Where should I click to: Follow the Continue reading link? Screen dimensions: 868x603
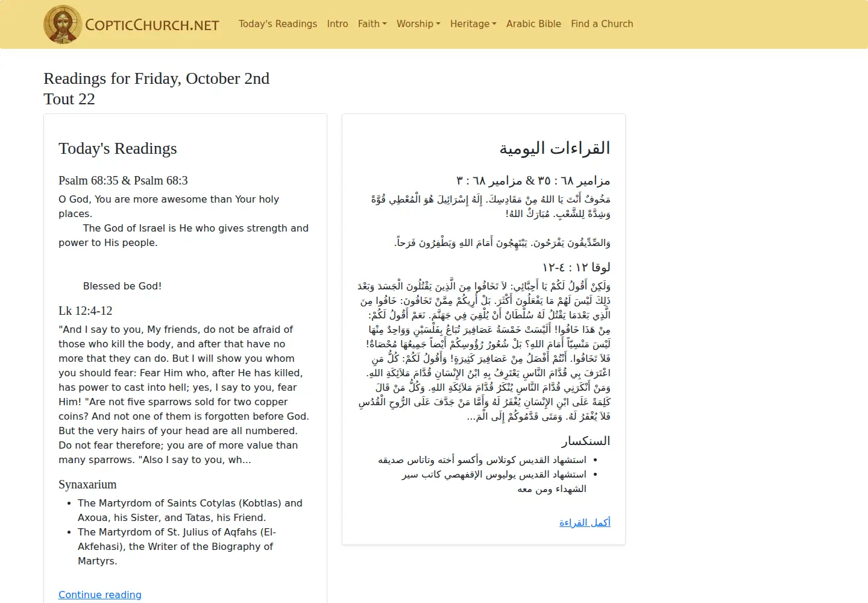pyautogui.click(x=100, y=595)
